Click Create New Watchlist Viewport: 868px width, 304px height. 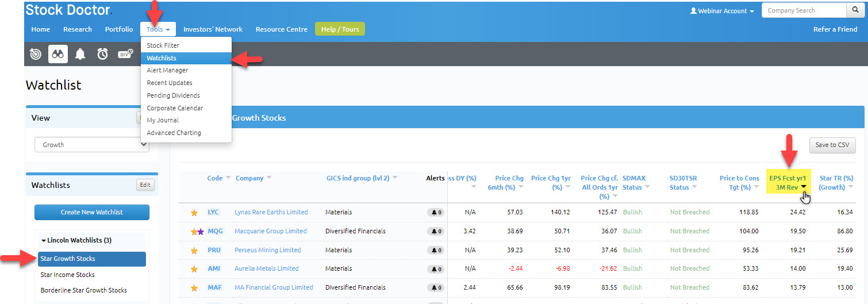coord(92,212)
